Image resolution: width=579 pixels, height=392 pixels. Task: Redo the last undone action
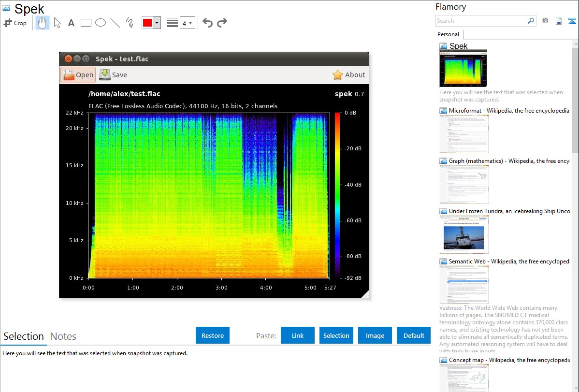click(x=222, y=23)
